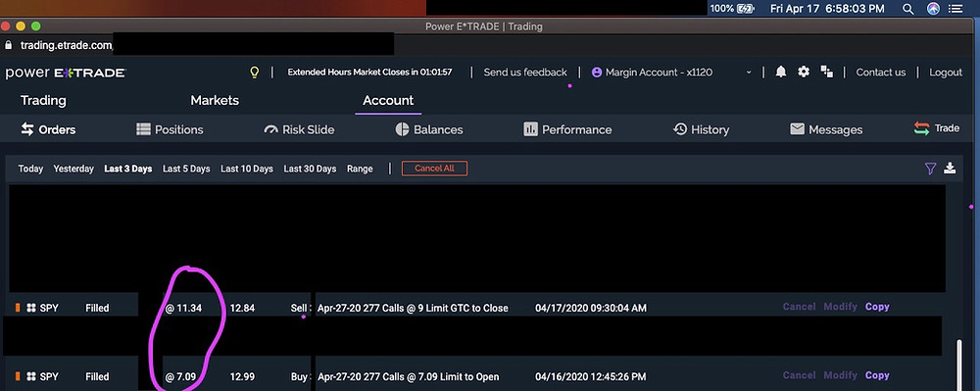Open the Messages section
980x391 pixels.
coord(826,130)
